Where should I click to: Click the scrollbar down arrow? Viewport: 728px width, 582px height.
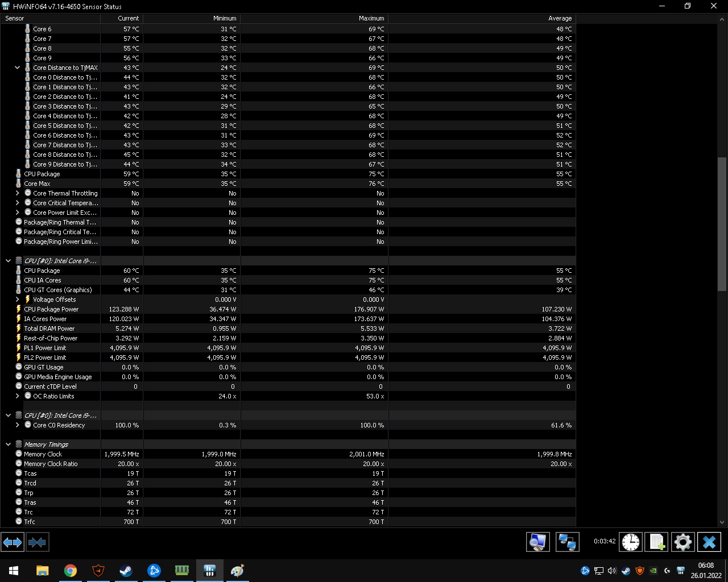[722, 522]
